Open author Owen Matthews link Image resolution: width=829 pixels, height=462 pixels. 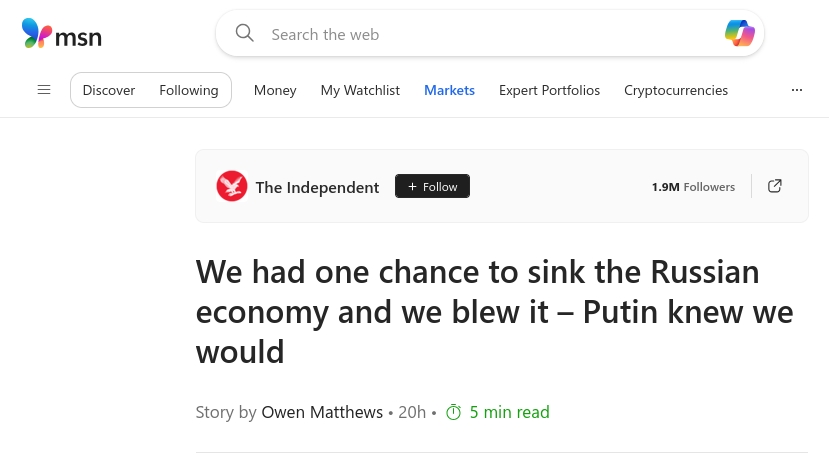click(x=322, y=412)
